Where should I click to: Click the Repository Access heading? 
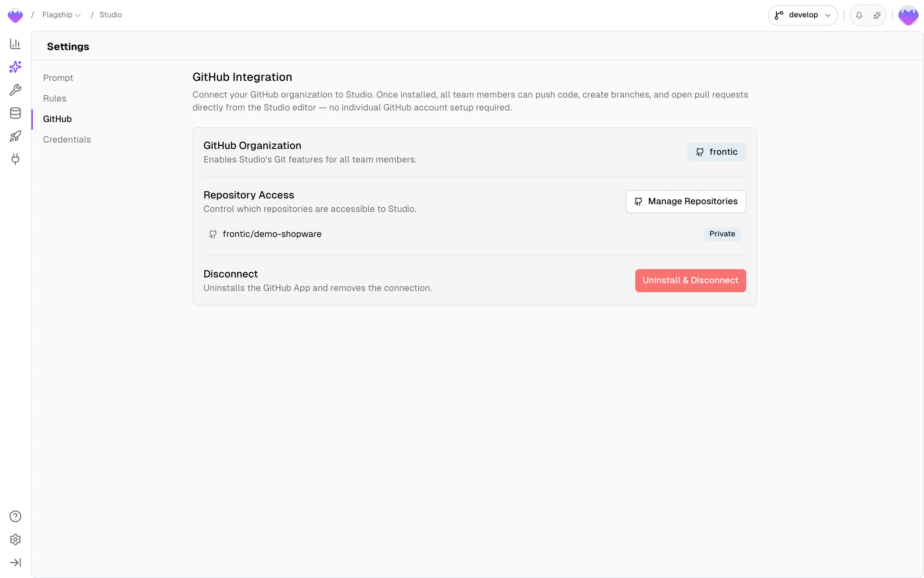pos(249,195)
